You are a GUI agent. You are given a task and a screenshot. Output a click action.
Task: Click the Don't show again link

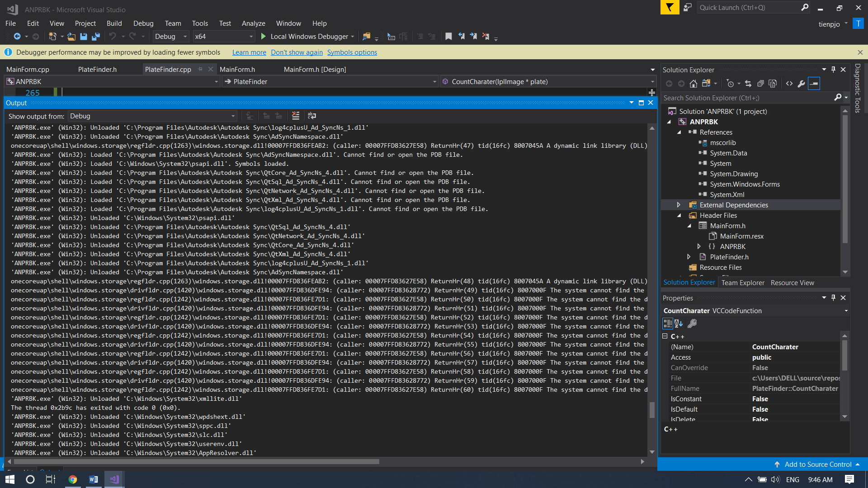click(297, 52)
